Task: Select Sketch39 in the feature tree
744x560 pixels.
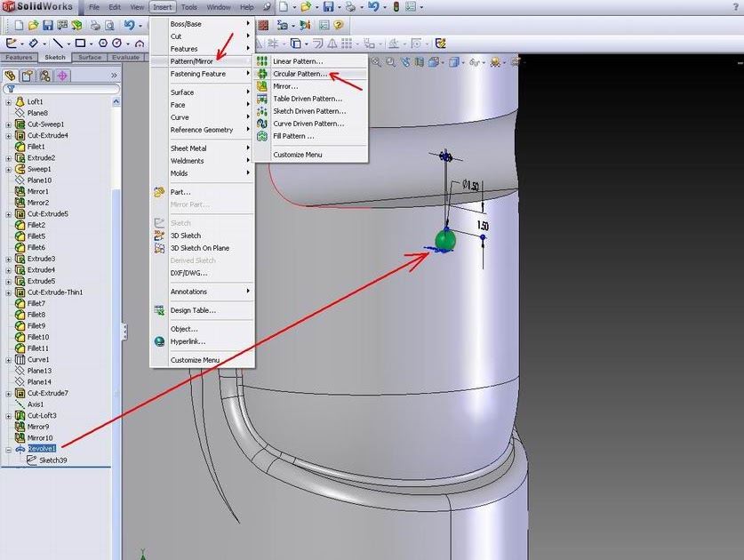Action: pos(56,460)
